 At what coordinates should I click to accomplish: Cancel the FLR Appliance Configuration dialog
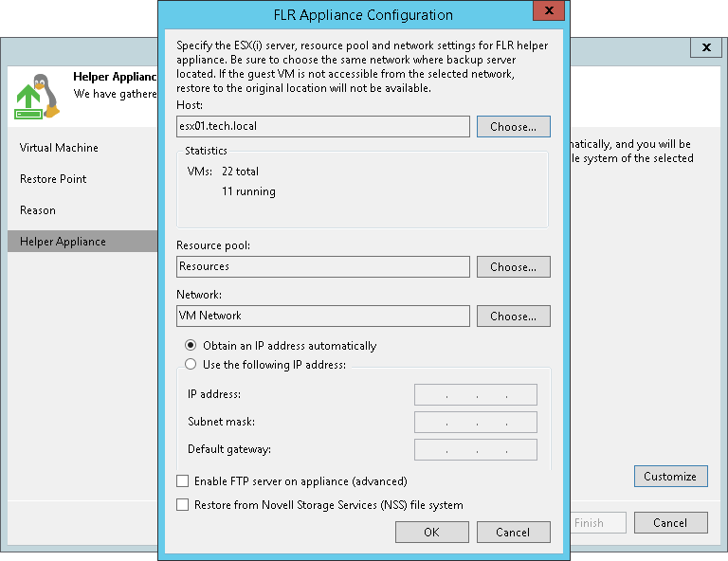click(514, 532)
